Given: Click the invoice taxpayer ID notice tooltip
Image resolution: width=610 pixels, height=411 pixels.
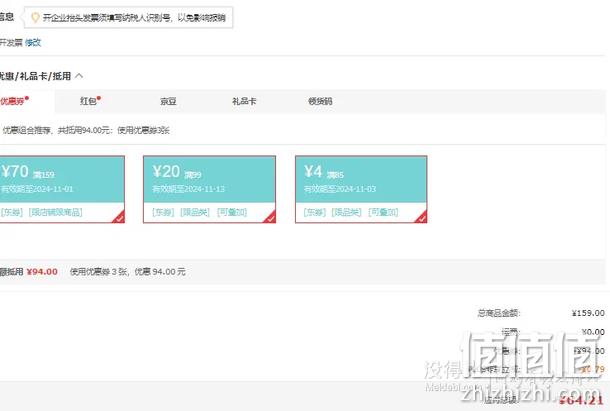Looking at the screenshot, I should pyautogui.click(x=128, y=18).
